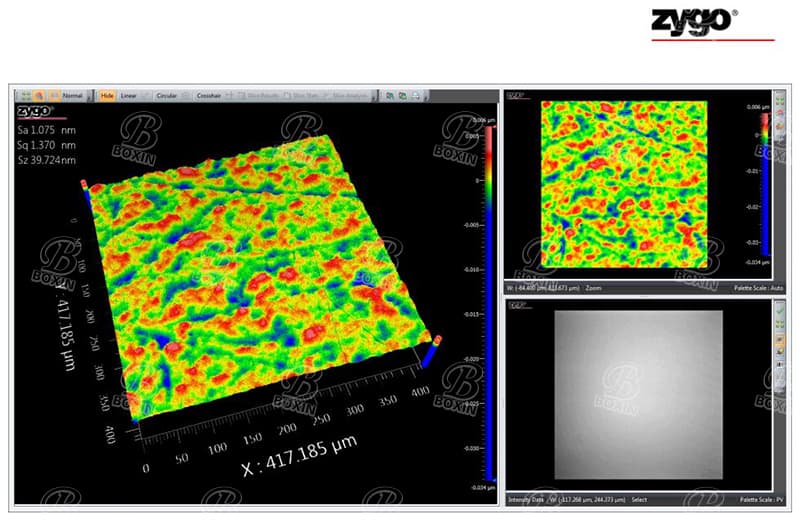
Task: Click Intensity Data label in status bar
Action: click(527, 500)
